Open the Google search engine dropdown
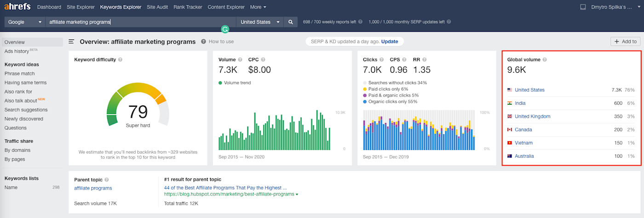Image resolution: width=644 pixels, height=218 pixels. click(x=25, y=22)
